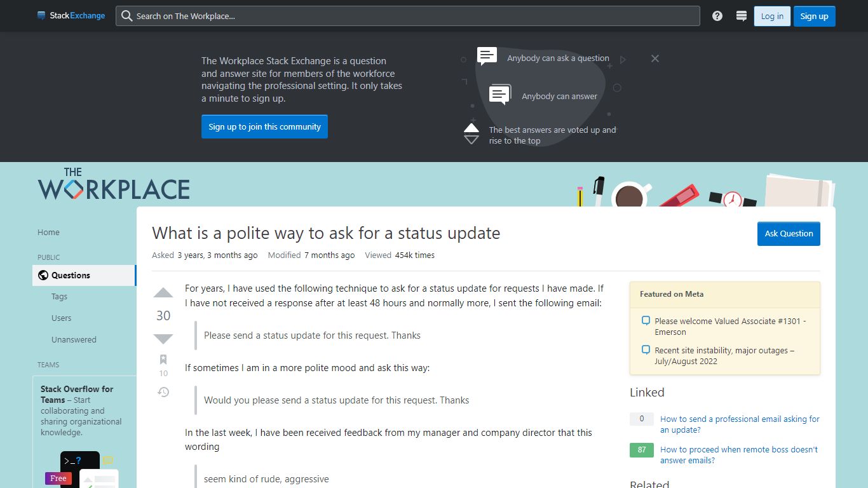
Task: Click the meta icon beside site instability post
Action: [646, 349]
